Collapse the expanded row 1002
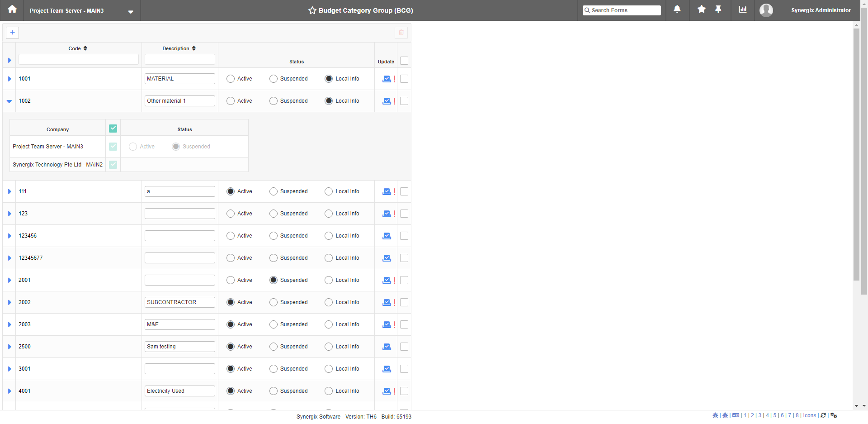 pos(9,101)
